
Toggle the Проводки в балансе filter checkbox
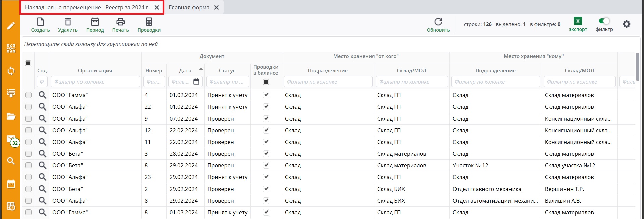click(266, 82)
